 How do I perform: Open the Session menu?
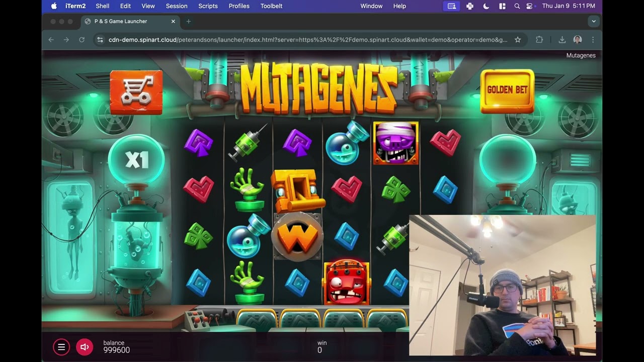pos(177,6)
